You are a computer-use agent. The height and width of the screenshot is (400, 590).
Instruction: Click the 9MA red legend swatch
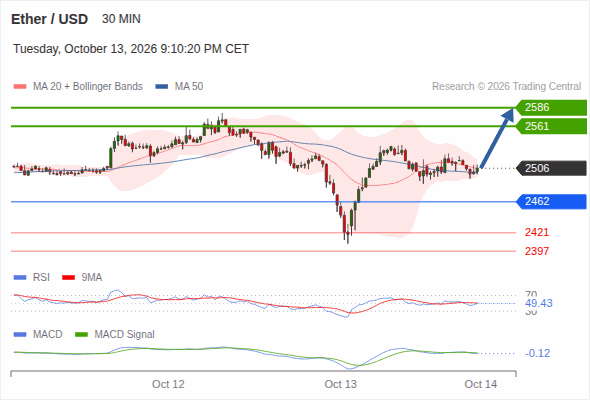68,278
